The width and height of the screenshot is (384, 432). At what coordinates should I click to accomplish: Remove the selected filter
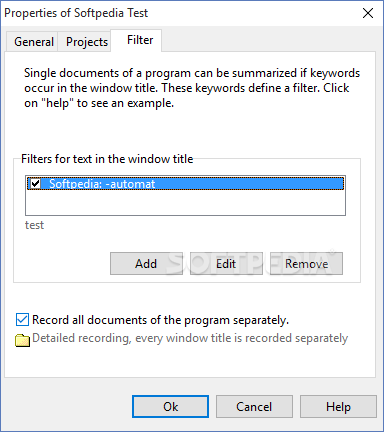coord(306,264)
